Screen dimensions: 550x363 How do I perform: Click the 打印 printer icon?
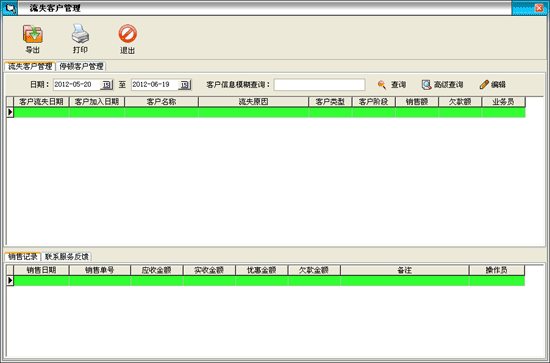click(x=80, y=34)
